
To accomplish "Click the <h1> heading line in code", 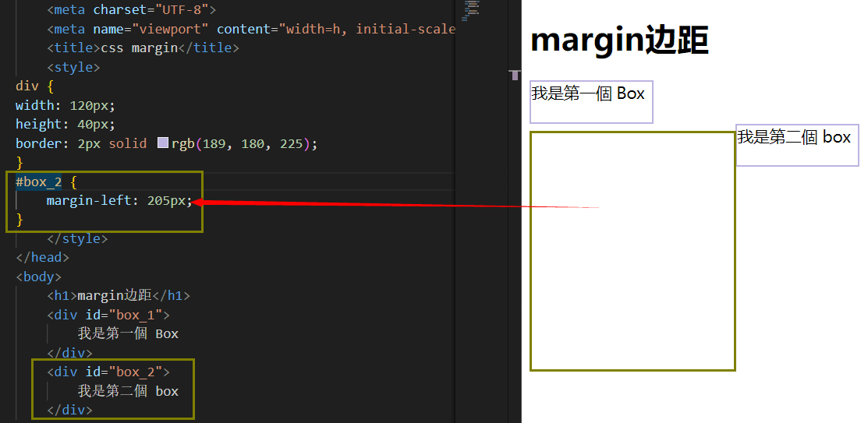I will tap(118, 295).
